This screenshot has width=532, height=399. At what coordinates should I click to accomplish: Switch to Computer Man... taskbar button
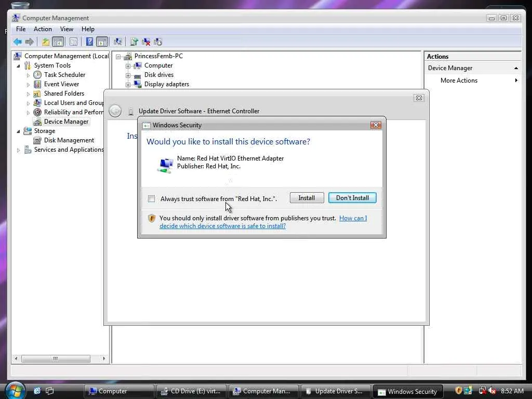[263, 391]
